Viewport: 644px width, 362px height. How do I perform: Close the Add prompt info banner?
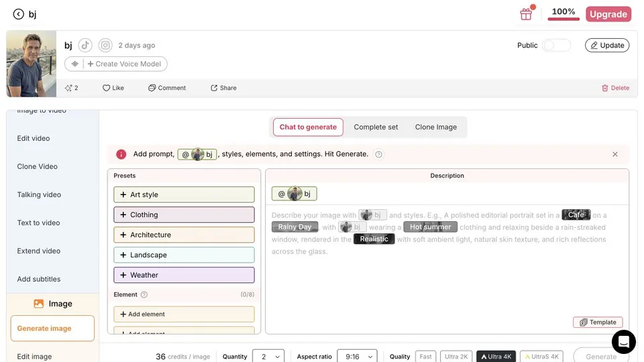pos(615,154)
